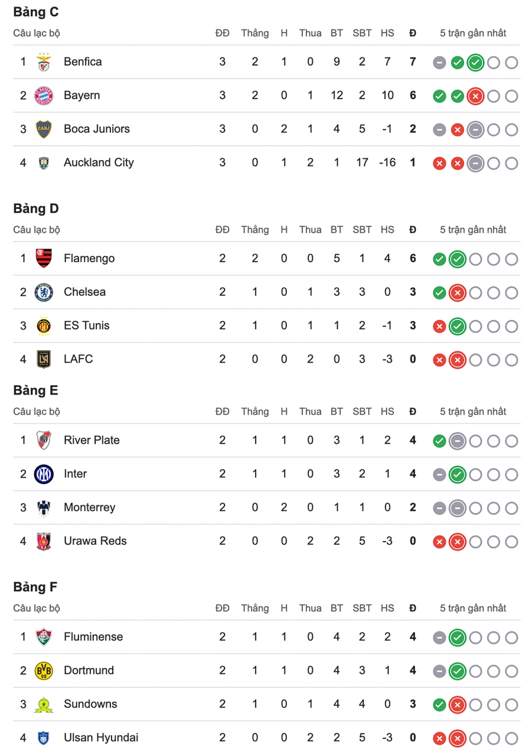Image resolution: width=532 pixels, height=756 pixels.
Task: Open the Auckland City team link
Action: tap(99, 162)
